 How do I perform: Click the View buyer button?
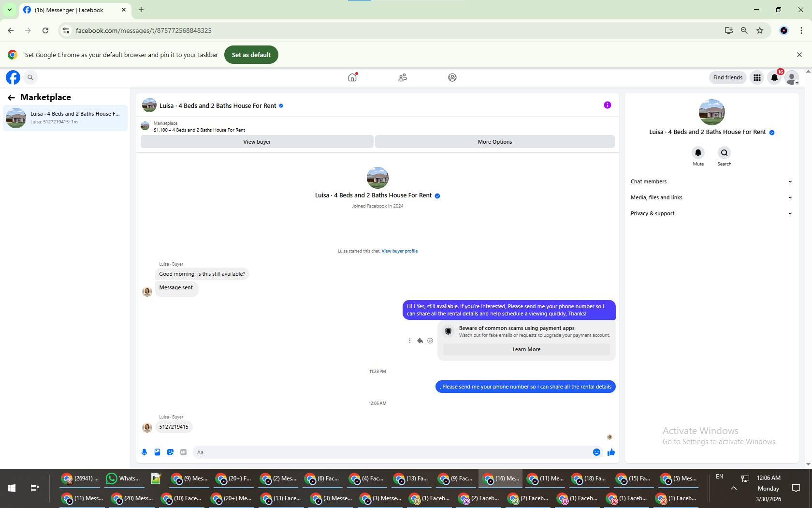click(x=257, y=142)
